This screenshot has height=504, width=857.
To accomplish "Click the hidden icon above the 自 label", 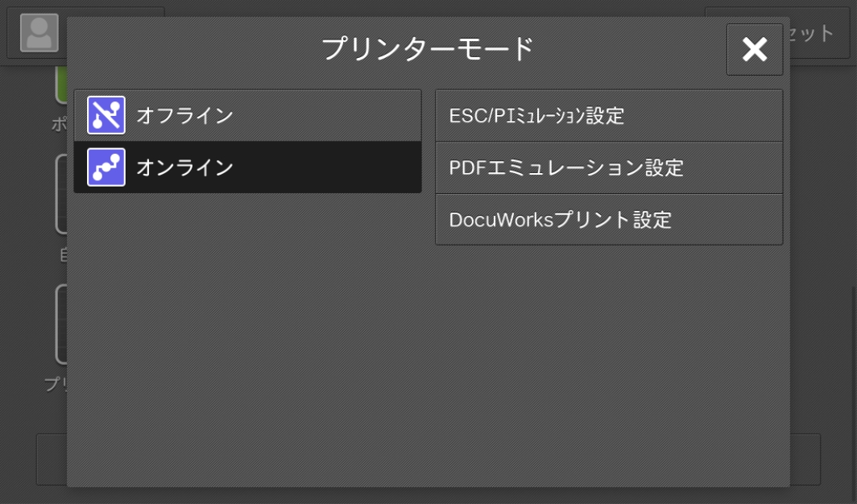I will tap(60, 193).
